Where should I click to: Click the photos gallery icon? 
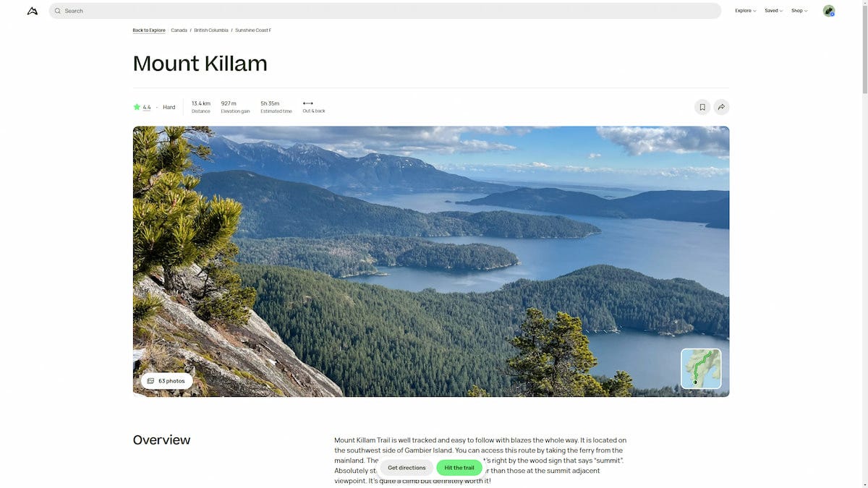click(150, 381)
